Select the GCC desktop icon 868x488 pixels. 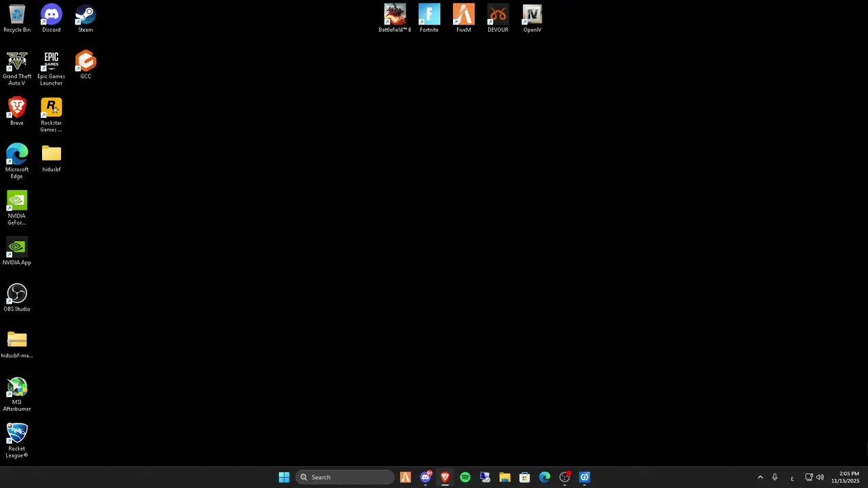coord(85,65)
